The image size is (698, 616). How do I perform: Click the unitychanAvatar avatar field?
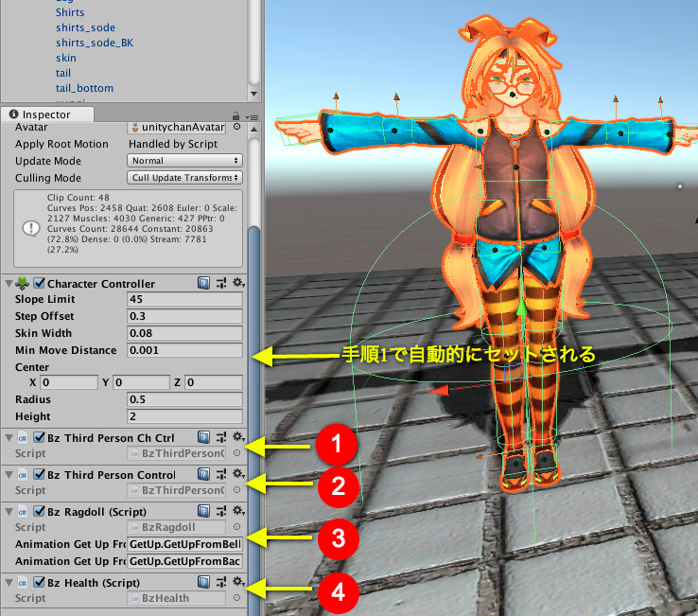[x=176, y=127]
